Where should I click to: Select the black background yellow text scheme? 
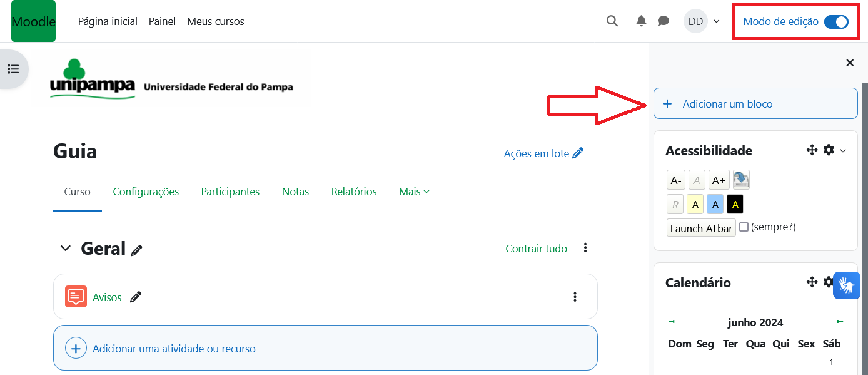[735, 204]
